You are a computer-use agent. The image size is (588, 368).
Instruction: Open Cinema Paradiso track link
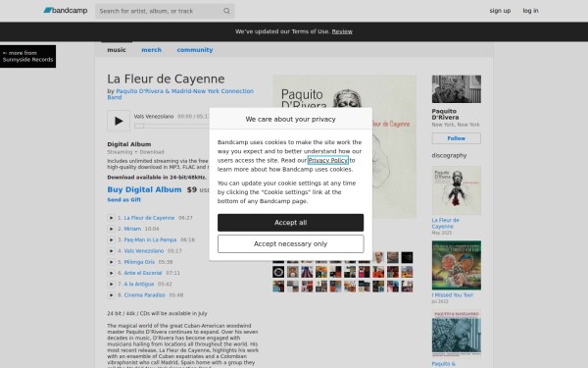tap(145, 295)
